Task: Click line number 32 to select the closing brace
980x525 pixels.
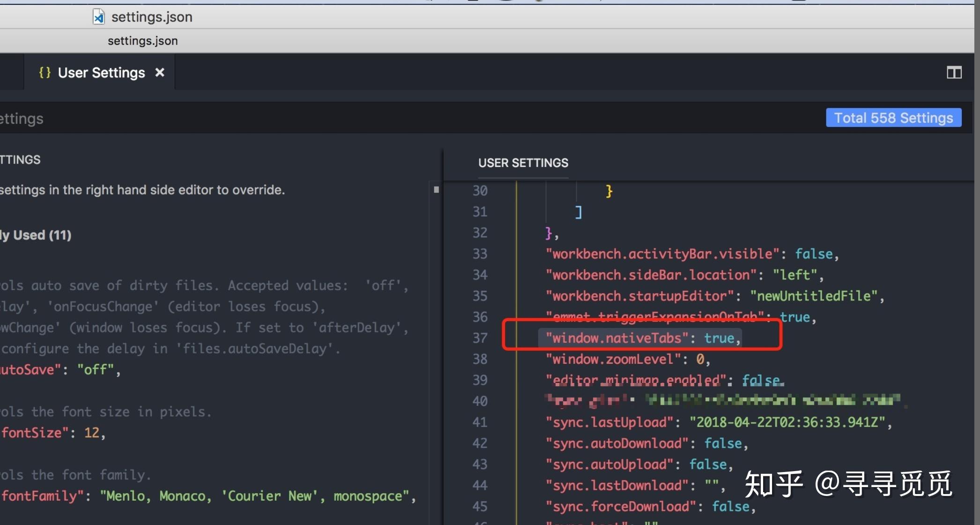Action: click(x=480, y=233)
